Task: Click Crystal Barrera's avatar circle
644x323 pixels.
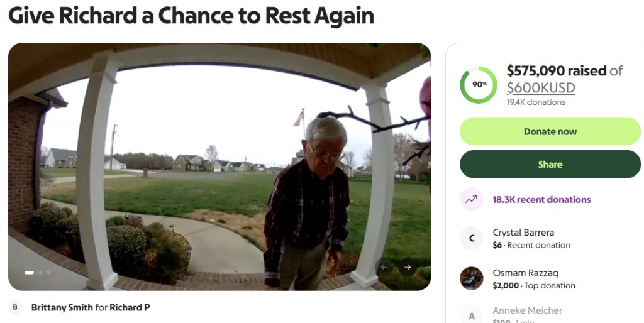Action: pos(471,238)
